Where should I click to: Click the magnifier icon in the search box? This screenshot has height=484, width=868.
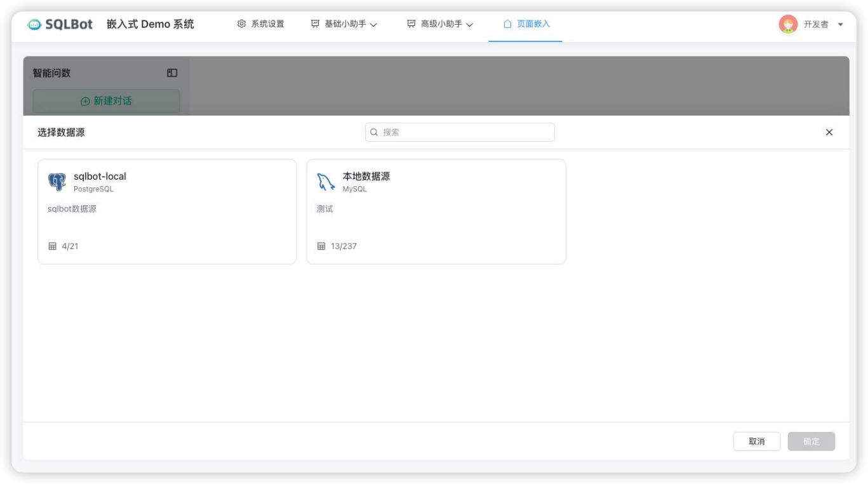pyautogui.click(x=373, y=132)
